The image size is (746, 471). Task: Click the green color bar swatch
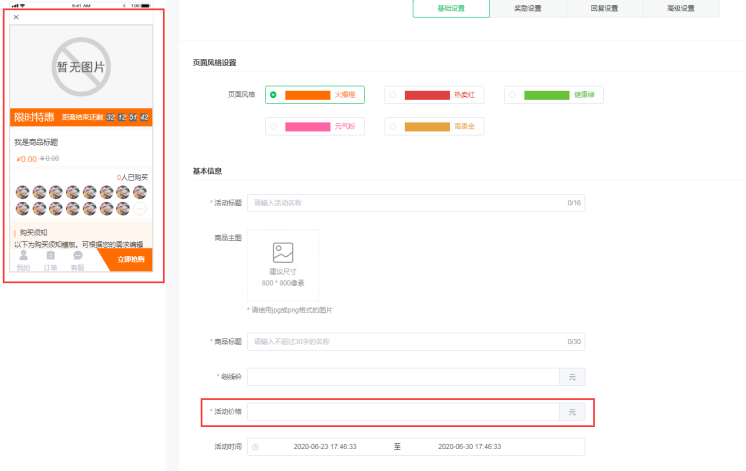click(547, 95)
